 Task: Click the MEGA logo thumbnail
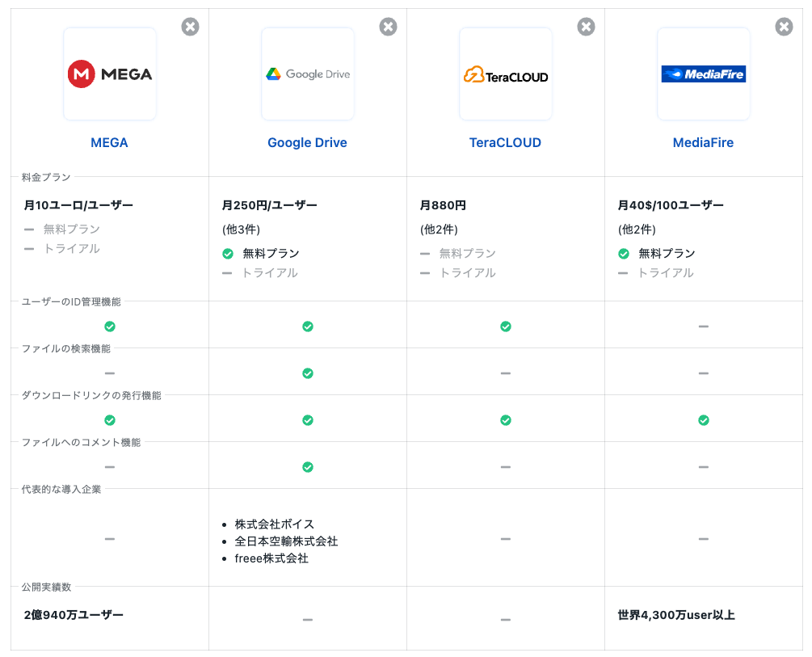[110, 74]
